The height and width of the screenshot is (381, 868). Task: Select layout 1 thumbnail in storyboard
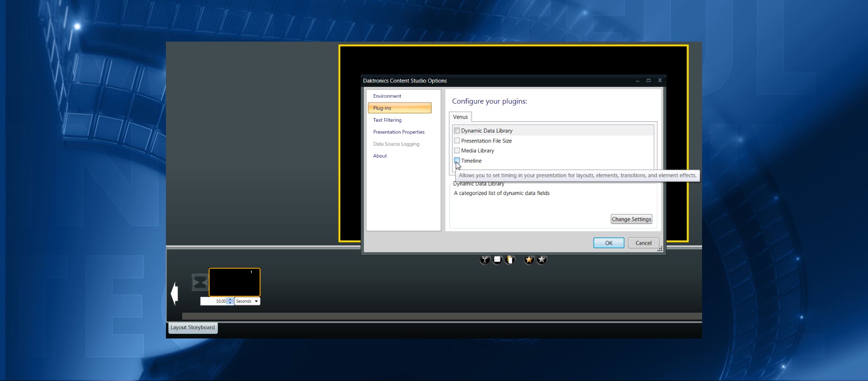pyautogui.click(x=234, y=282)
